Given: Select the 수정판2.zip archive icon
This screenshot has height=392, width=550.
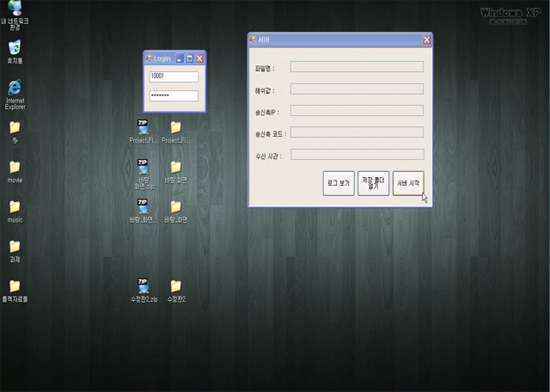Looking at the screenshot, I should click(x=143, y=290).
